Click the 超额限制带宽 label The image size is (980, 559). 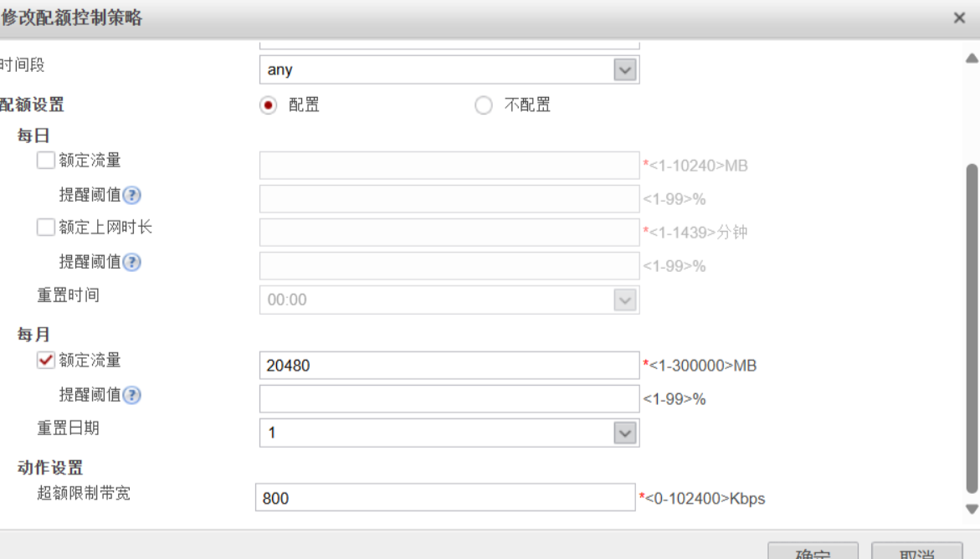tap(84, 493)
